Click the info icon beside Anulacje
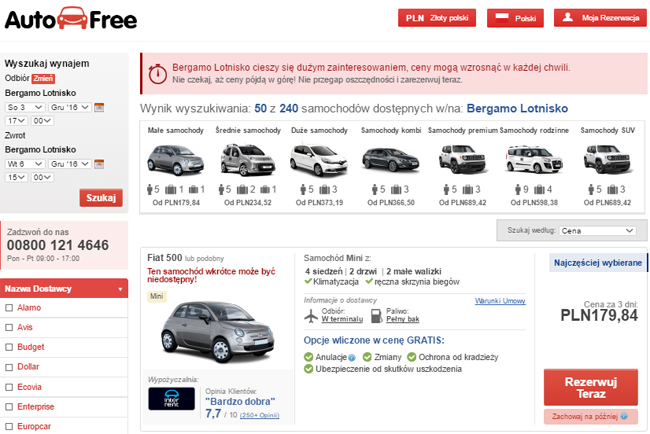 point(352,355)
